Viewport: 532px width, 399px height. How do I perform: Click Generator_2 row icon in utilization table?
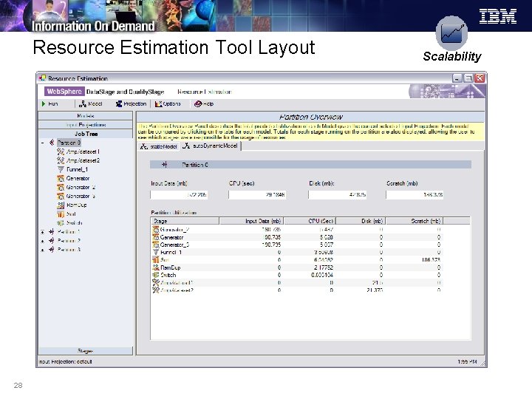click(156, 230)
